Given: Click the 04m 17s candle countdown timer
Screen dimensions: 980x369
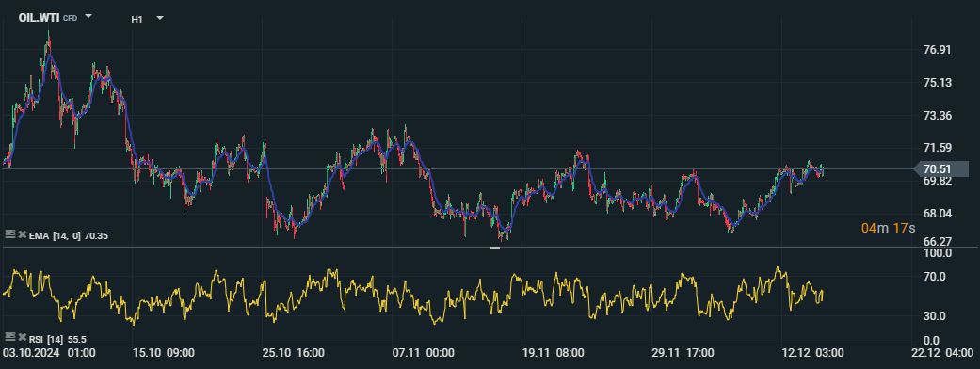Looking at the screenshot, I should point(888,229).
